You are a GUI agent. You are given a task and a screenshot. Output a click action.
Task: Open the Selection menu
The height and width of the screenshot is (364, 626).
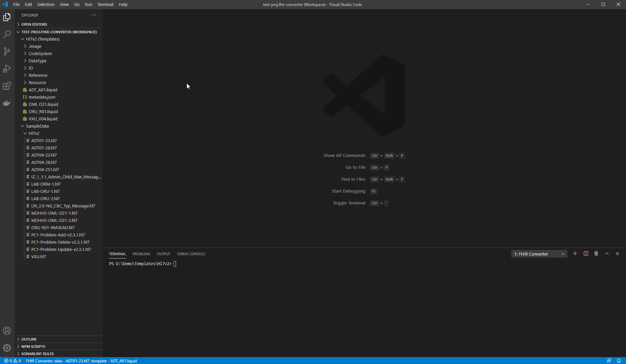click(46, 4)
